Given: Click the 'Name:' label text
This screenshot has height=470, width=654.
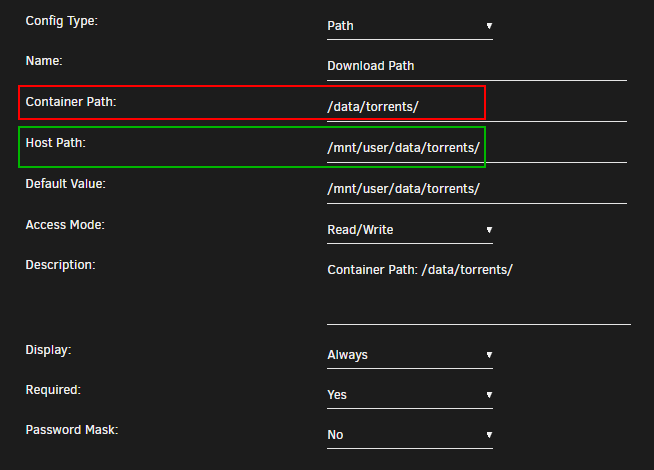Looking at the screenshot, I should pyautogui.click(x=44, y=61).
